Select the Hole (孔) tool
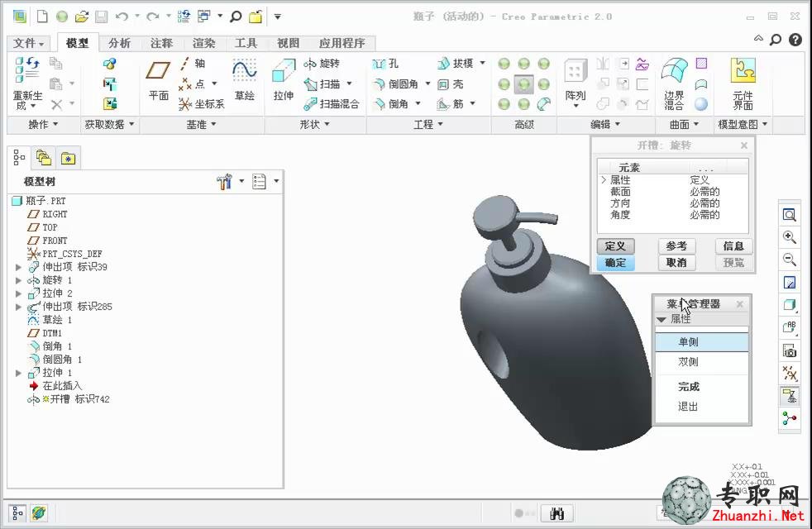 pyautogui.click(x=386, y=64)
